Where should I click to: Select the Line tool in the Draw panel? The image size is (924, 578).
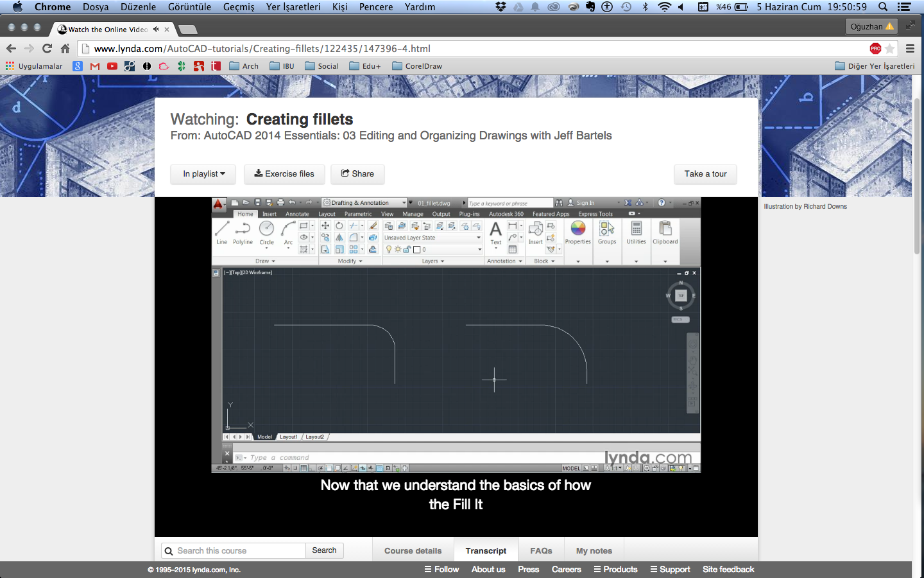222,232
